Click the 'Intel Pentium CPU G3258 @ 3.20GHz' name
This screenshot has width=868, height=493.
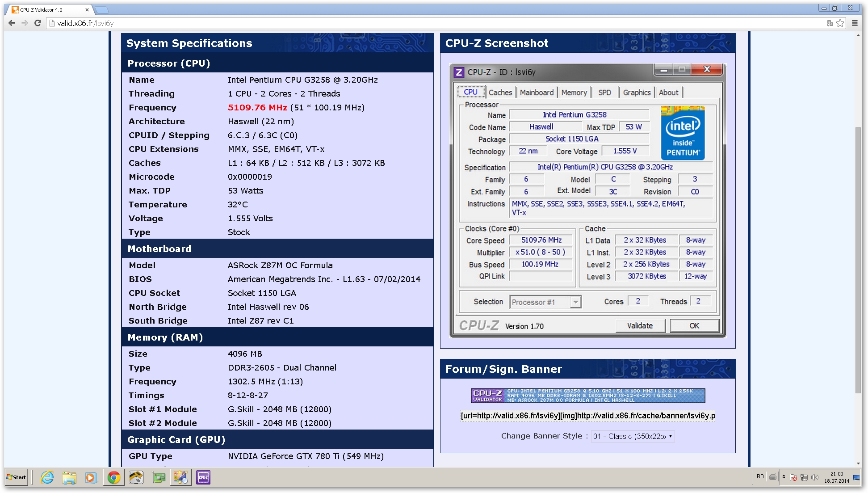pyautogui.click(x=302, y=80)
